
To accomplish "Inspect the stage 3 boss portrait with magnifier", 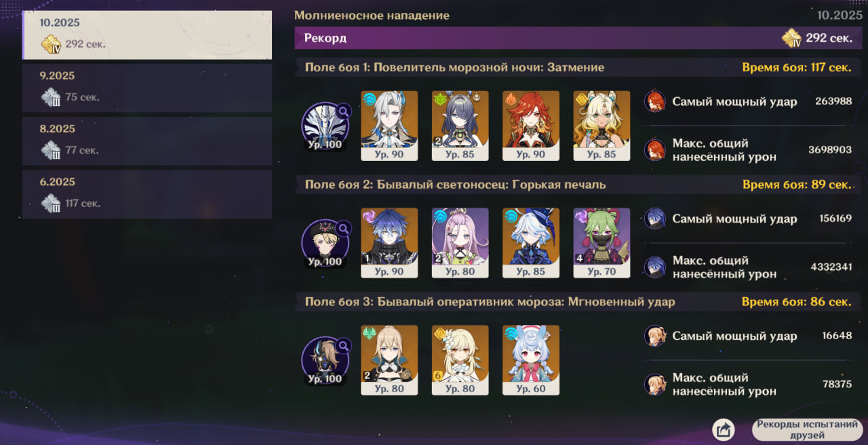I will pos(325,360).
